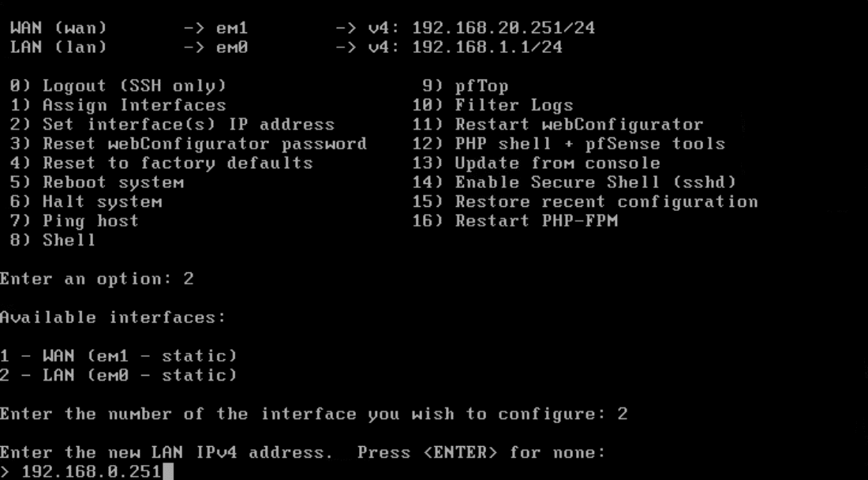Select the "Restart PHP-FPM" option
The width and height of the screenshot is (868, 480).
(536, 221)
